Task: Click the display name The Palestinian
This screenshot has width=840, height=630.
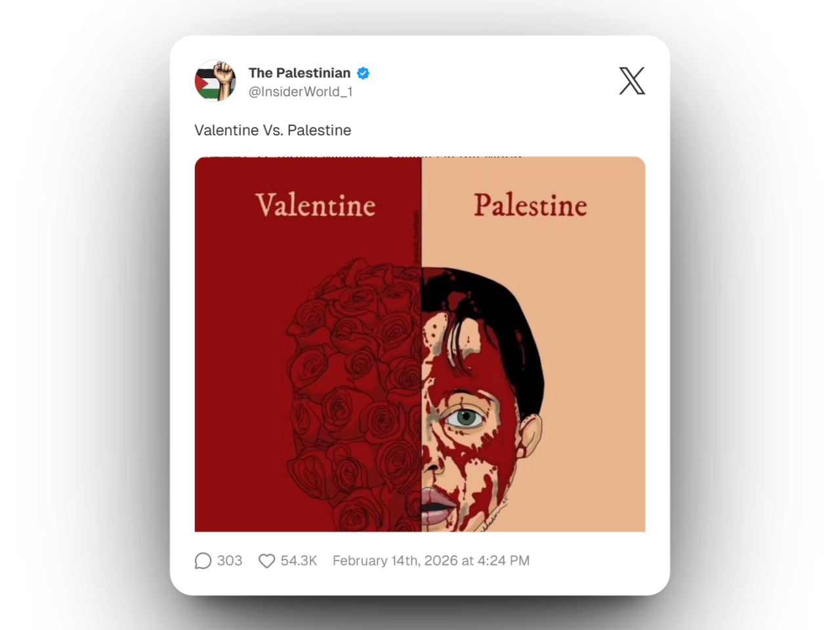Action: click(299, 73)
